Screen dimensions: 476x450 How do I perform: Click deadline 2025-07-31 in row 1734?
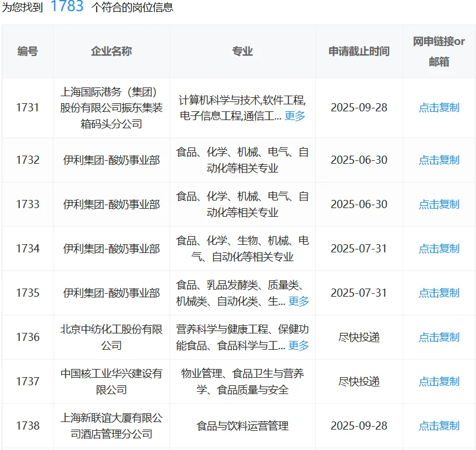[359, 249]
